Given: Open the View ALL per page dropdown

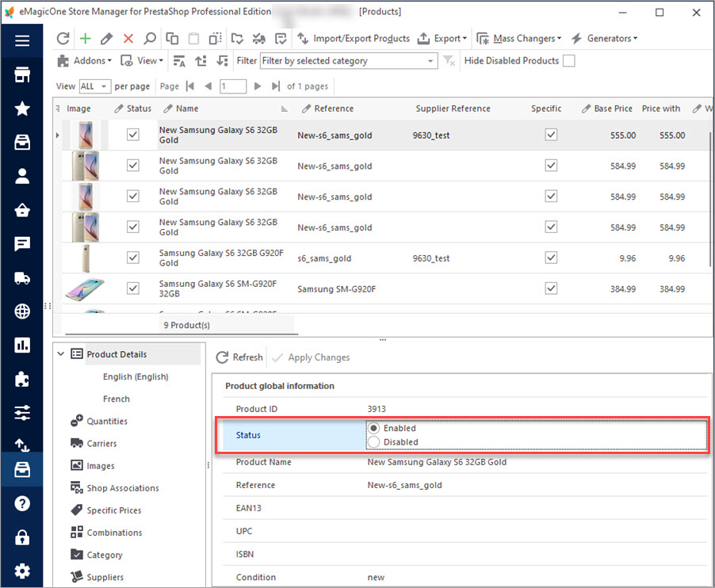Looking at the screenshot, I should pyautogui.click(x=95, y=86).
